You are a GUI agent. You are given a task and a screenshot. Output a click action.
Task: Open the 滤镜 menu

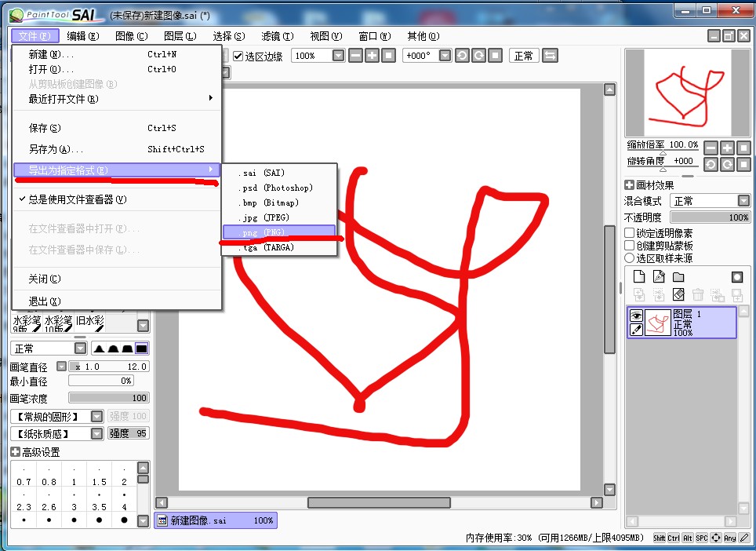[x=278, y=36]
